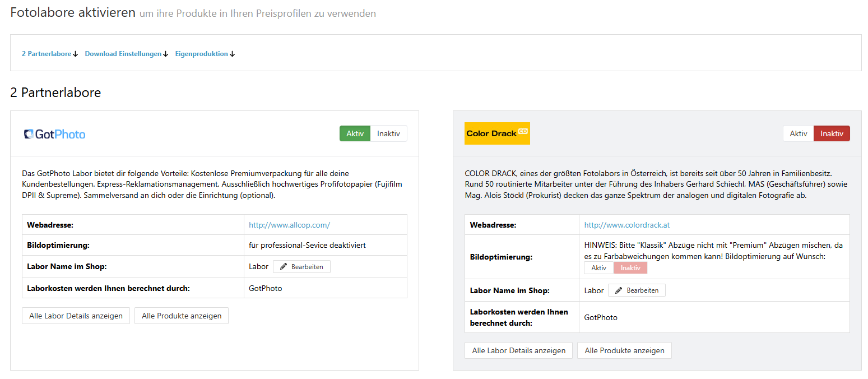Click the Color Drack logo
Image resolution: width=868 pixels, height=379 pixels.
coord(497,133)
